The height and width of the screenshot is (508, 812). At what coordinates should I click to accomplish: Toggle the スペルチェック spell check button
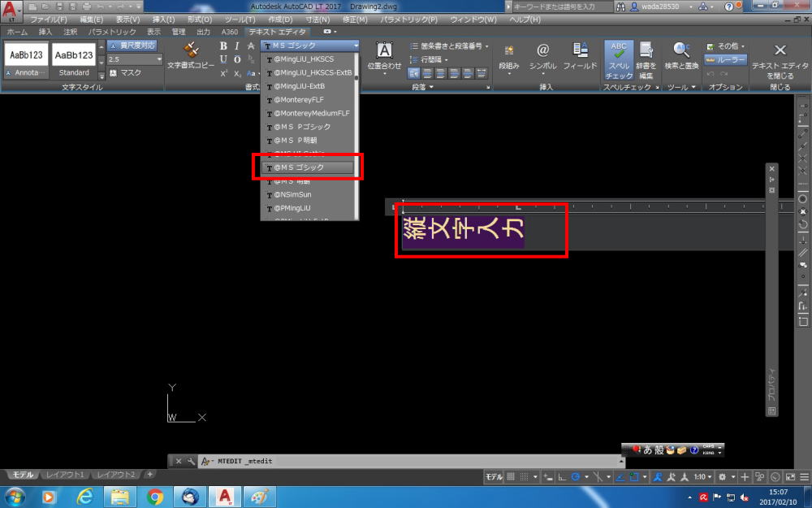(619, 60)
